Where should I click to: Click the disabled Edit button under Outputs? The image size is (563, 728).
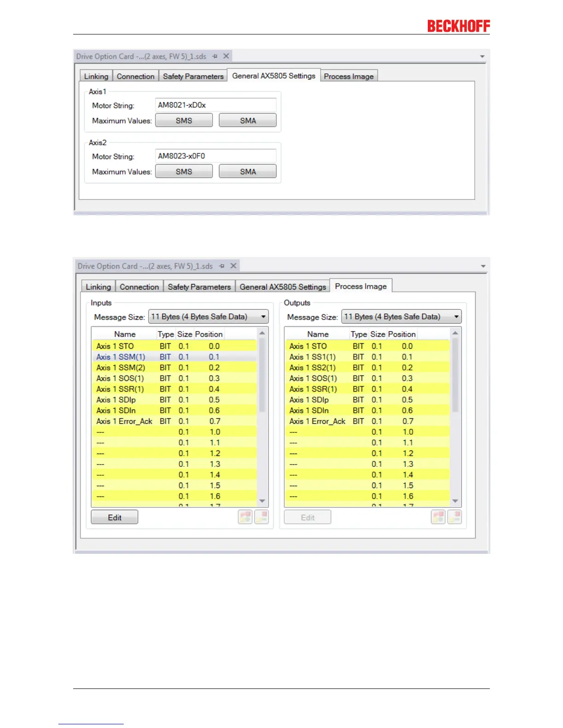(x=308, y=518)
